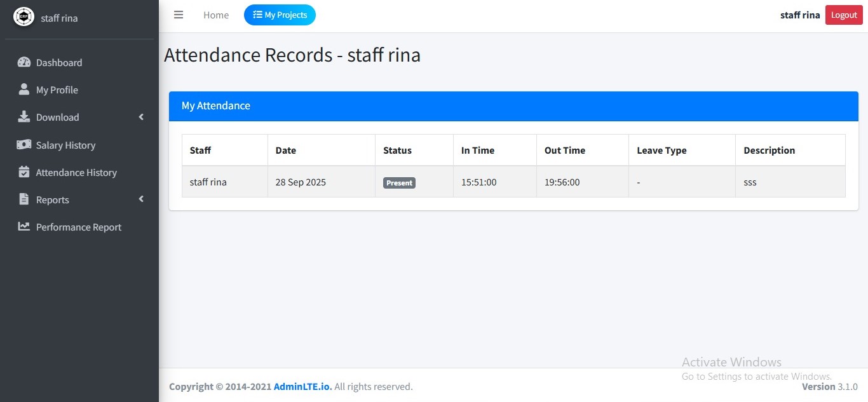Open the AdminLTE.io footer link
Screen dimensions: 868x402
click(302, 386)
